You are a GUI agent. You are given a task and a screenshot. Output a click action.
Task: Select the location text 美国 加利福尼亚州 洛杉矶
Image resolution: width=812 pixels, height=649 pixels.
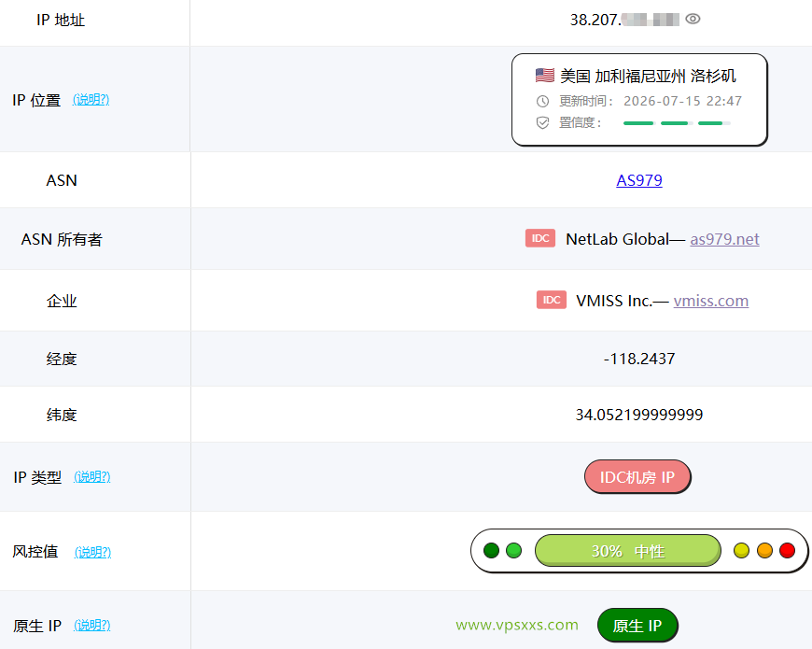pyautogui.click(x=648, y=77)
